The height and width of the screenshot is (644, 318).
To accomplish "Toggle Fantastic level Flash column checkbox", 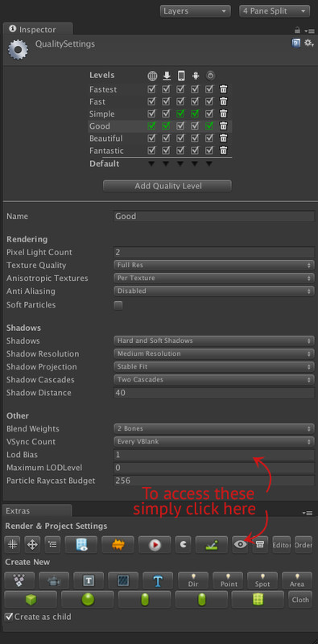I will pos(209,151).
